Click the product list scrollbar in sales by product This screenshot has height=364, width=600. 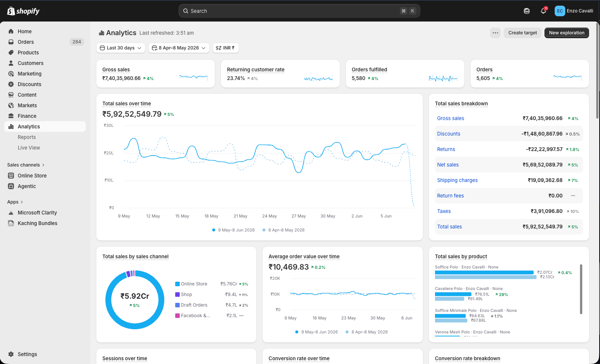581,289
